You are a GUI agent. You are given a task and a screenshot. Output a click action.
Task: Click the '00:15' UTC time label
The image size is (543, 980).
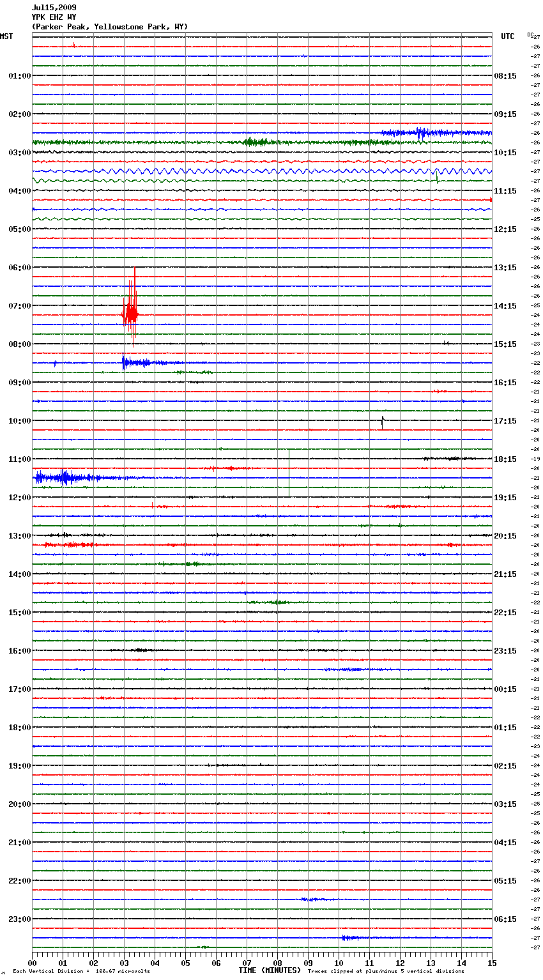pos(505,689)
